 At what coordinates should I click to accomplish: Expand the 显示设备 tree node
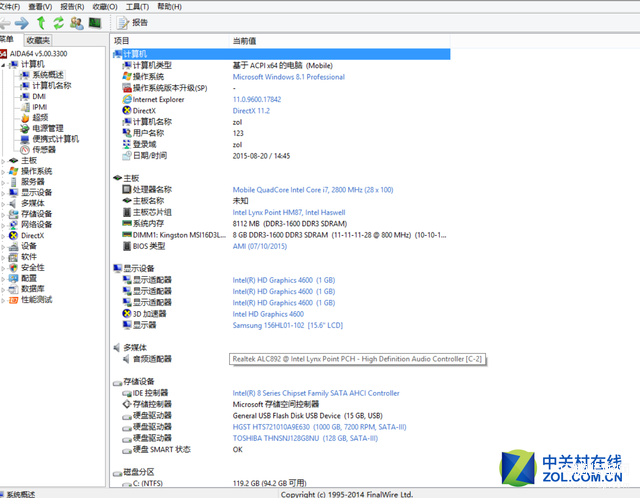3,193
